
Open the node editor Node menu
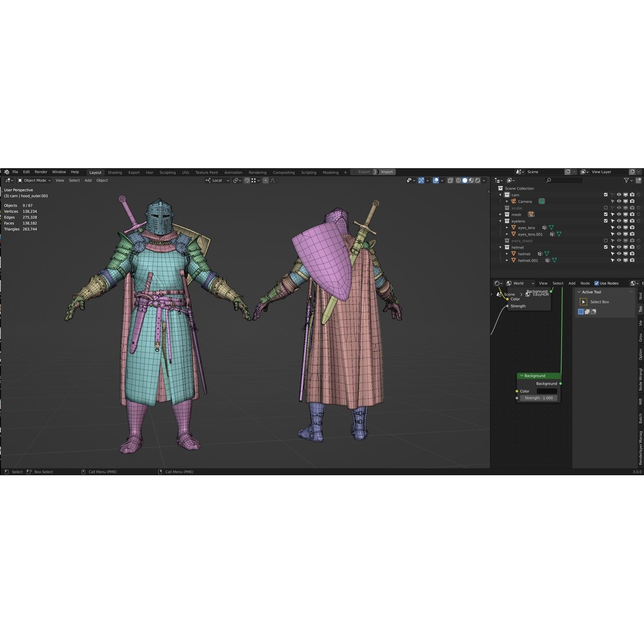[585, 283]
